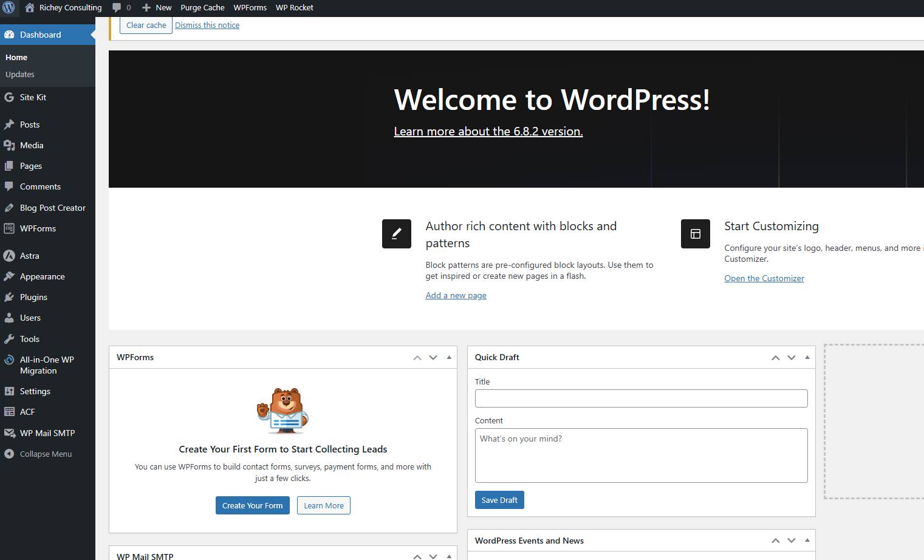Click the ACF fields icon
Screen dimensions: 924x560
pos(9,412)
